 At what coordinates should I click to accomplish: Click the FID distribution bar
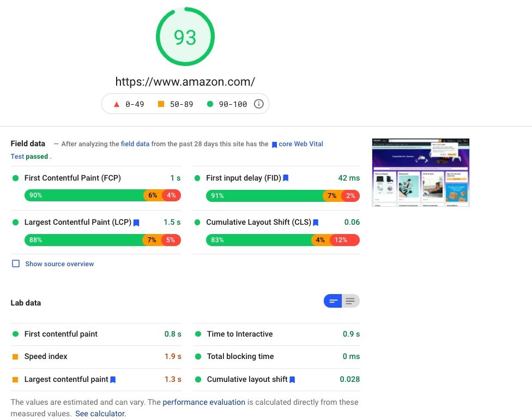click(x=282, y=195)
